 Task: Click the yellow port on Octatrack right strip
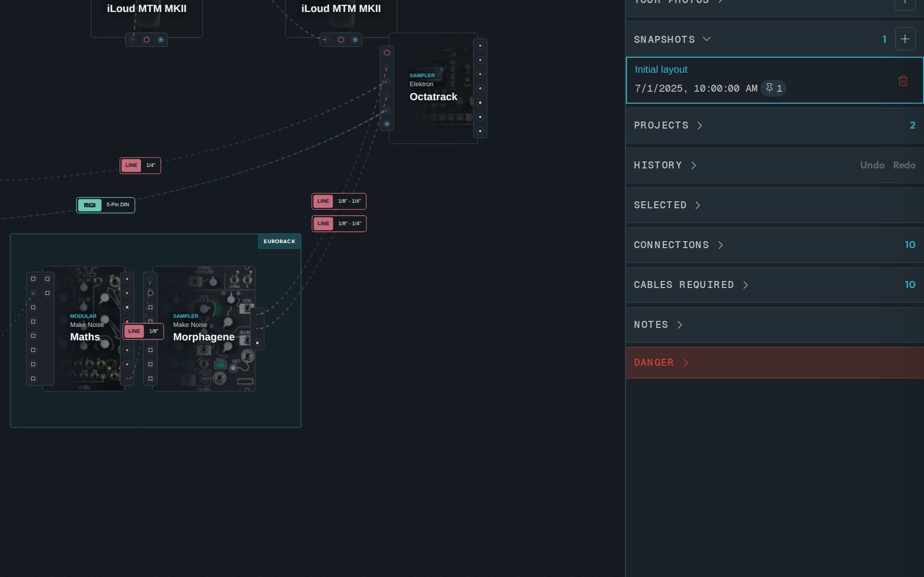[480, 103]
